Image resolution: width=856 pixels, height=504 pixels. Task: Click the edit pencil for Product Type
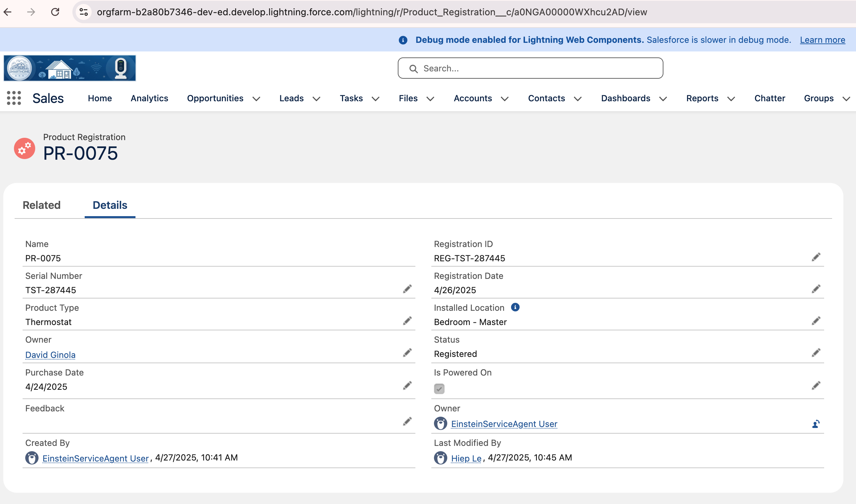pyautogui.click(x=407, y=321)
